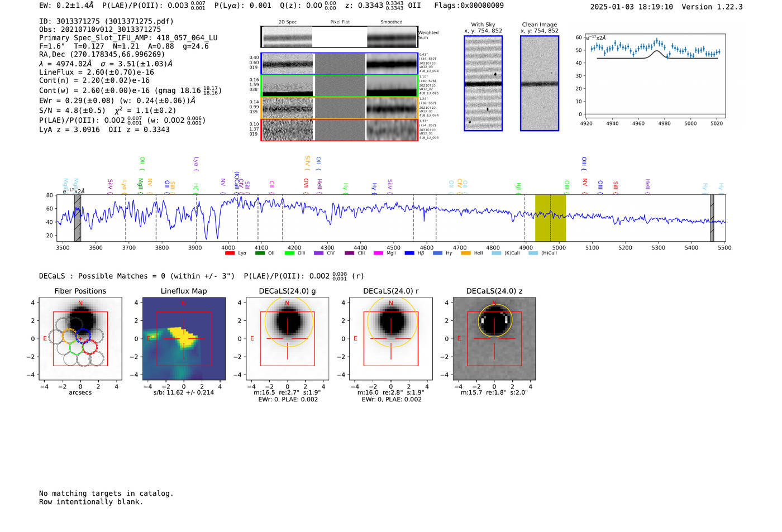Click the bright yellow blob in the Lineflux Map

[184, 337]
